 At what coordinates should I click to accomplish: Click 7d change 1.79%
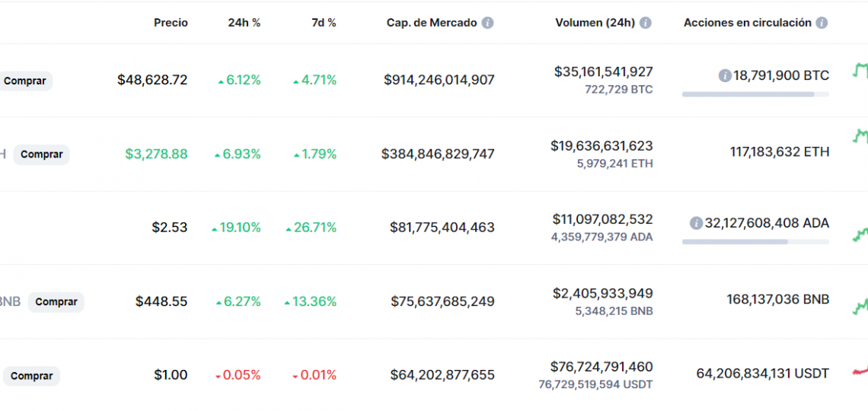(x=315, y=154)
